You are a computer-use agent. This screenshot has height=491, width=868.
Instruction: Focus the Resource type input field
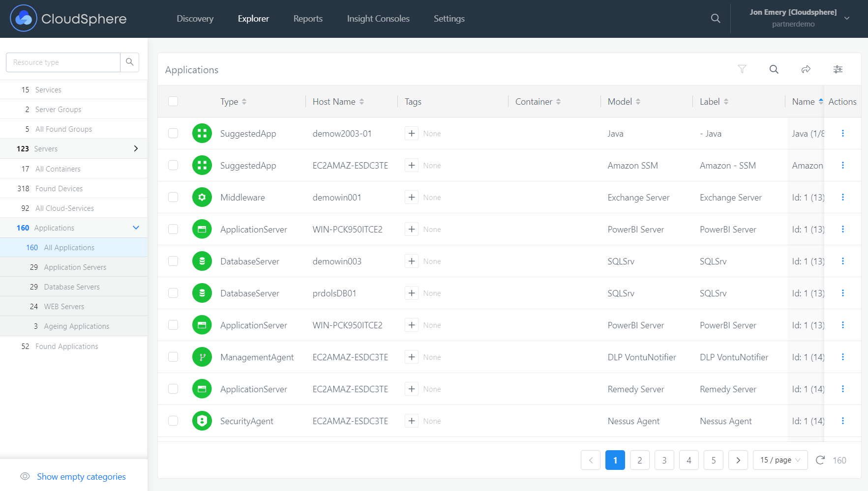click(63, 62)
